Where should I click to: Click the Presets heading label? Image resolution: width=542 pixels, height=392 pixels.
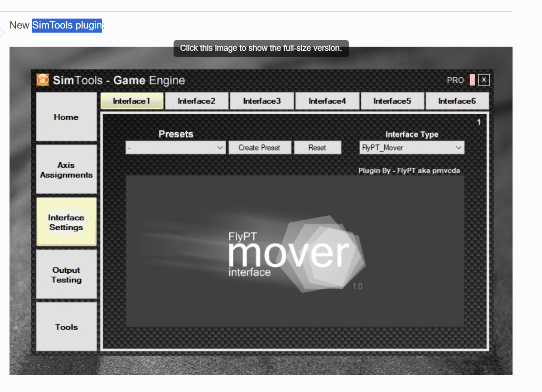pyautogui.click(x=176, y=134)
